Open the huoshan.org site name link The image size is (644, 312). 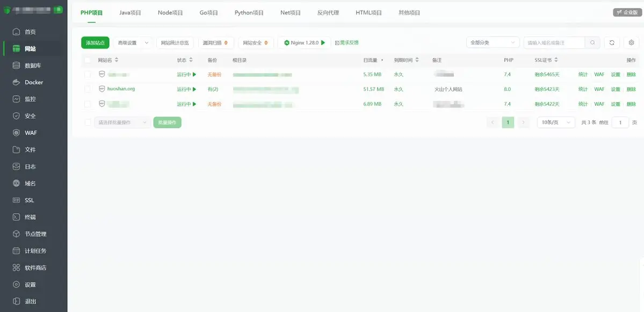[x=121, y=89]
